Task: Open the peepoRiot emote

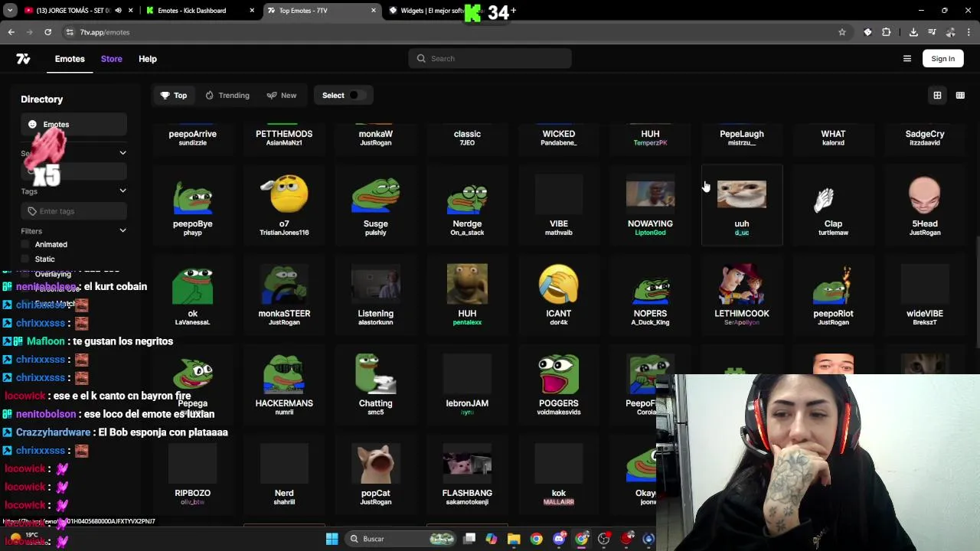Action: pos(833,295)
